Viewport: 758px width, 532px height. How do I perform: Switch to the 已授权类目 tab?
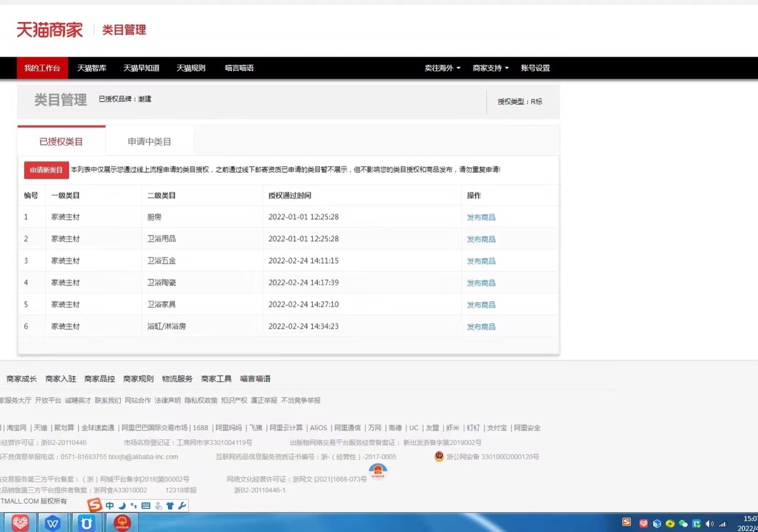(x=61, y=141)
